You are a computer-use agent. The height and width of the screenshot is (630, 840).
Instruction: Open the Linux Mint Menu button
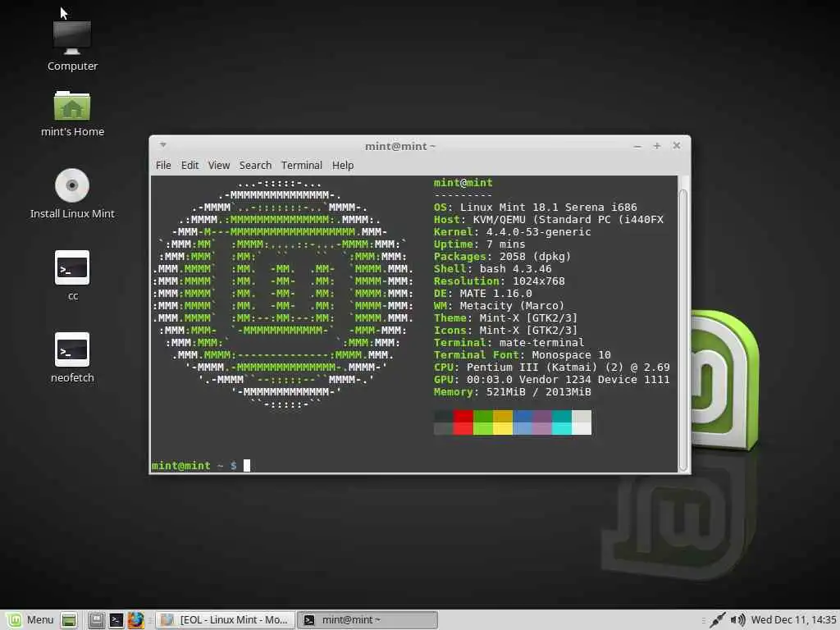30,620
